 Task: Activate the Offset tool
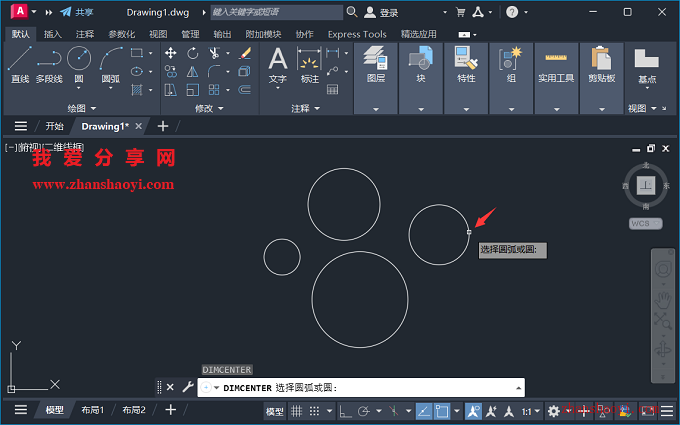click(245, 90)
